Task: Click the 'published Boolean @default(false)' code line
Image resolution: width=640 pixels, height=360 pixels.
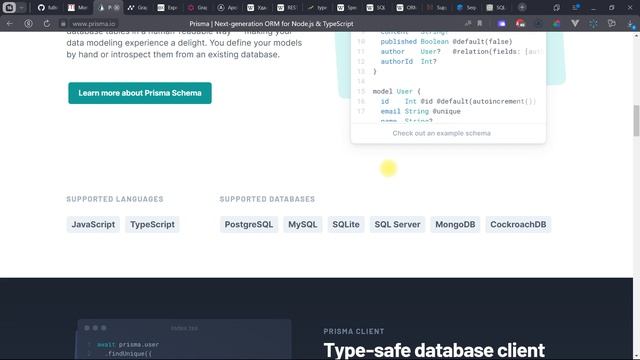Action: click(x=446, y=42)
